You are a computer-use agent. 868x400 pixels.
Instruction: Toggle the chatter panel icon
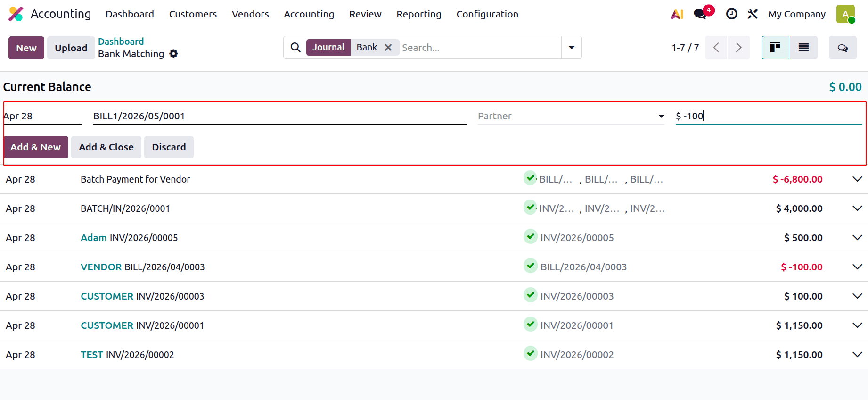[x=843, y=48]
